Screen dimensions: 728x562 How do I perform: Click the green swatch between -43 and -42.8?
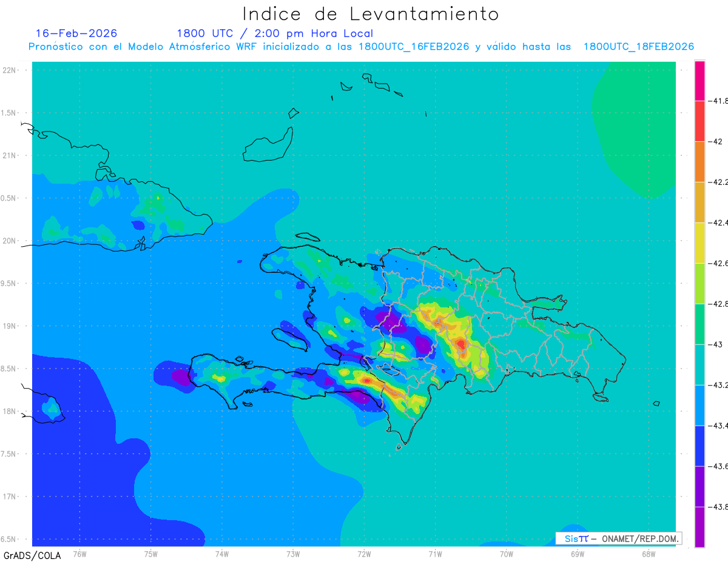[x=699, y=324]
